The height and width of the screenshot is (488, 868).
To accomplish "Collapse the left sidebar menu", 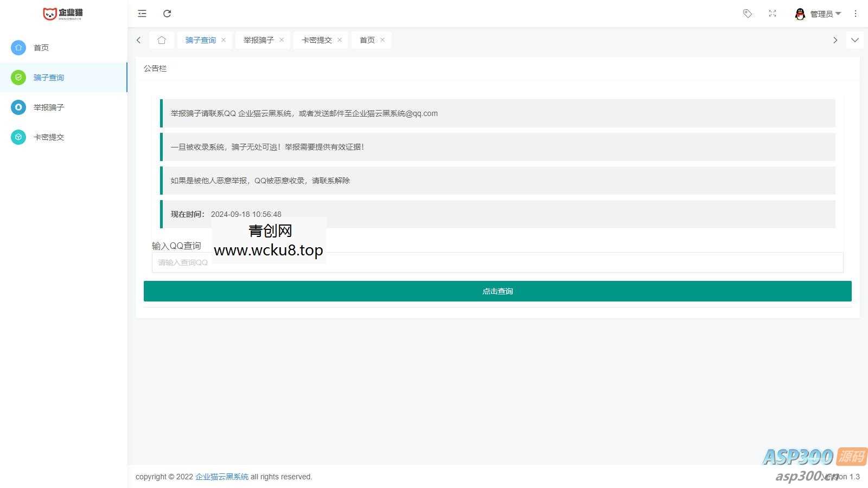I will [142, 14].
